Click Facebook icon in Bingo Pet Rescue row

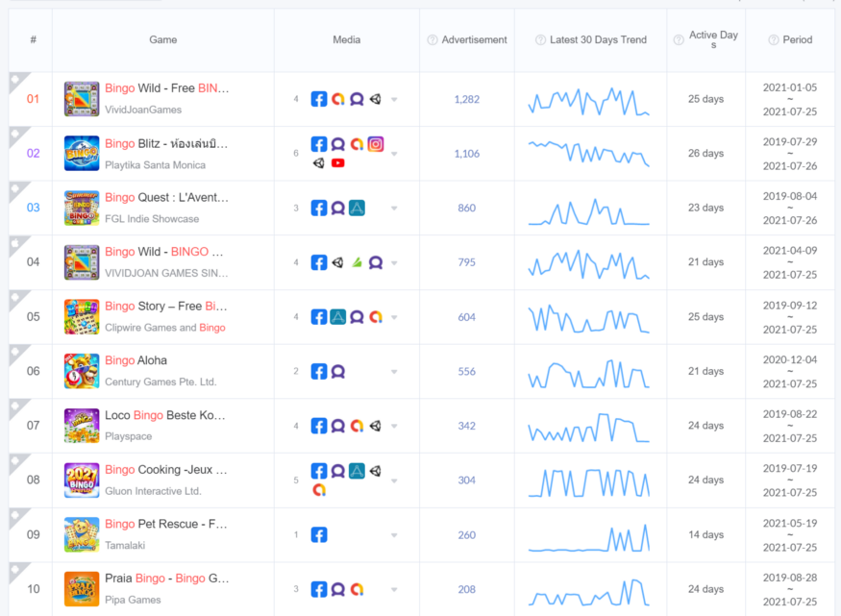point(318,534)
